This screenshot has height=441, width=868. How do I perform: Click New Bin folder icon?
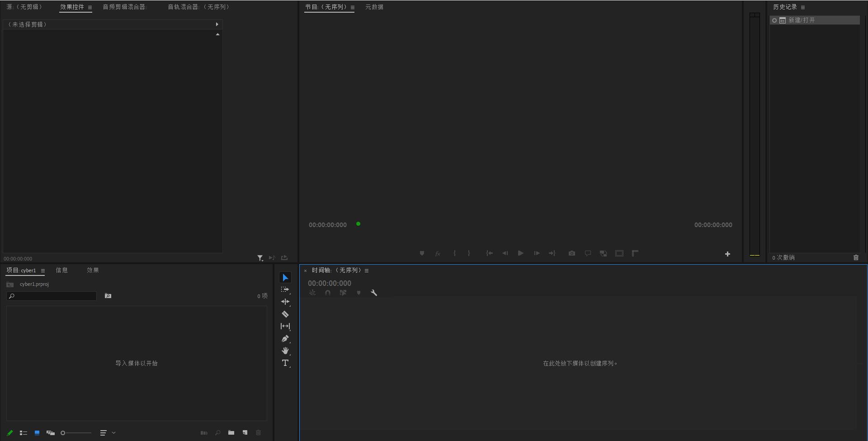[x=231, y=433]
